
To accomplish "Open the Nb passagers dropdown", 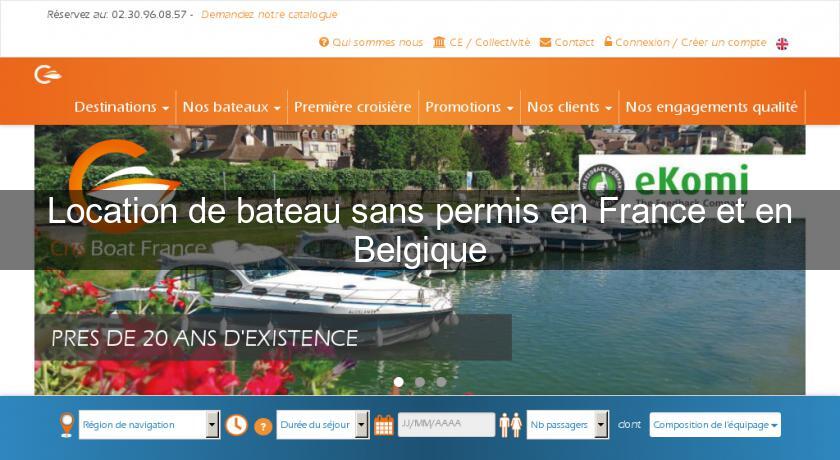I will pos(568,425).
